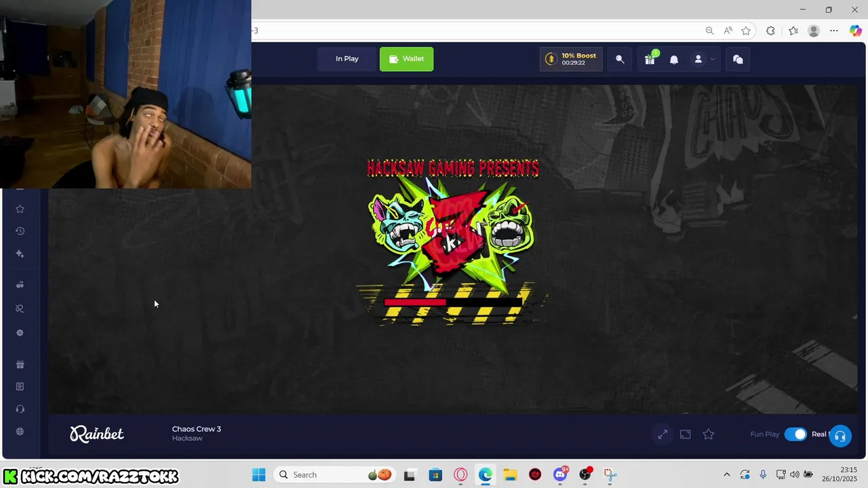This screenshot has width=868, height=488.
Task: Open the support headset icon in sidebar
Action: pyautogui.click(x=20, y=409)
